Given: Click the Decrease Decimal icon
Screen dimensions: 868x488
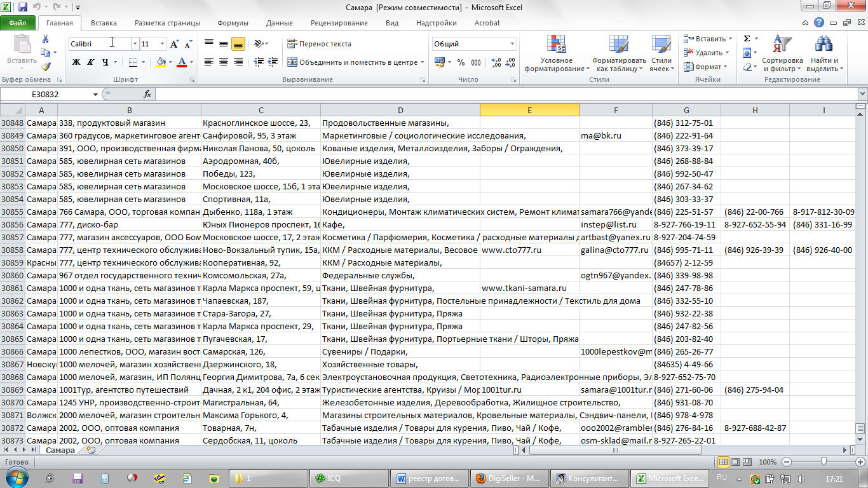Looking at the screenshot, I should coord(511,62).
